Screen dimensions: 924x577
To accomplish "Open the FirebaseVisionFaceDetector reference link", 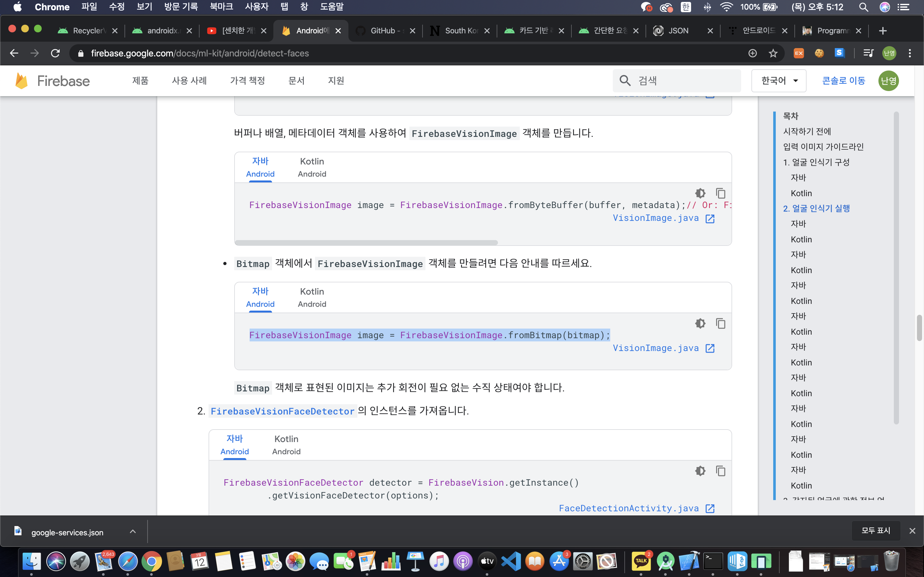I will pos(283,411).
